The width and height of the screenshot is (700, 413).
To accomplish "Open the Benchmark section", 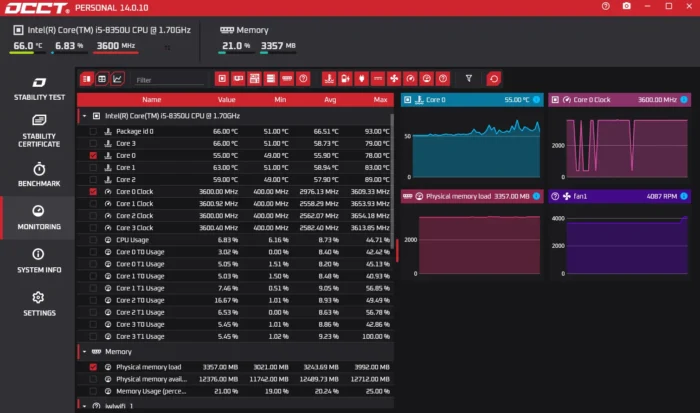I will [x=39, y=175].
